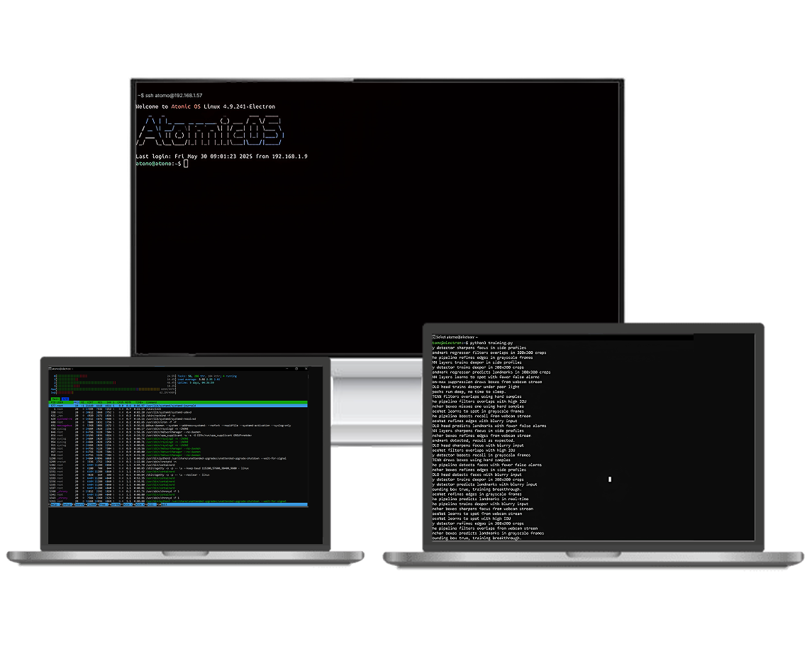
Task: Select the /sbin/rpcbind -f -w process row
Action: pos(178,416)
